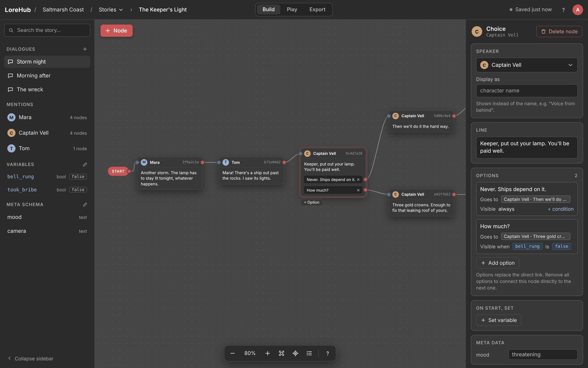This screenshot has height=368, width=588.
Task: Open The wreck dialogue
Action: [47, 89]
